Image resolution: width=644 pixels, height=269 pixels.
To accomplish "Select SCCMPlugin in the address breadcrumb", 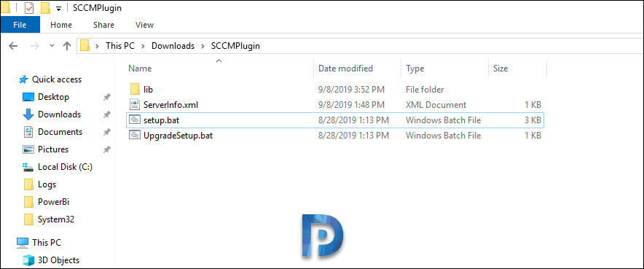I will point(235,46).
